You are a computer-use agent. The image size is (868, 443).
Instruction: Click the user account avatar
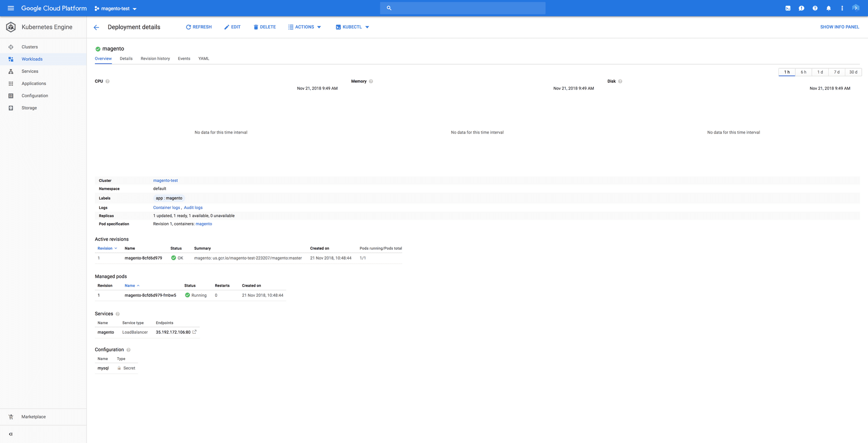click(856, 8)
